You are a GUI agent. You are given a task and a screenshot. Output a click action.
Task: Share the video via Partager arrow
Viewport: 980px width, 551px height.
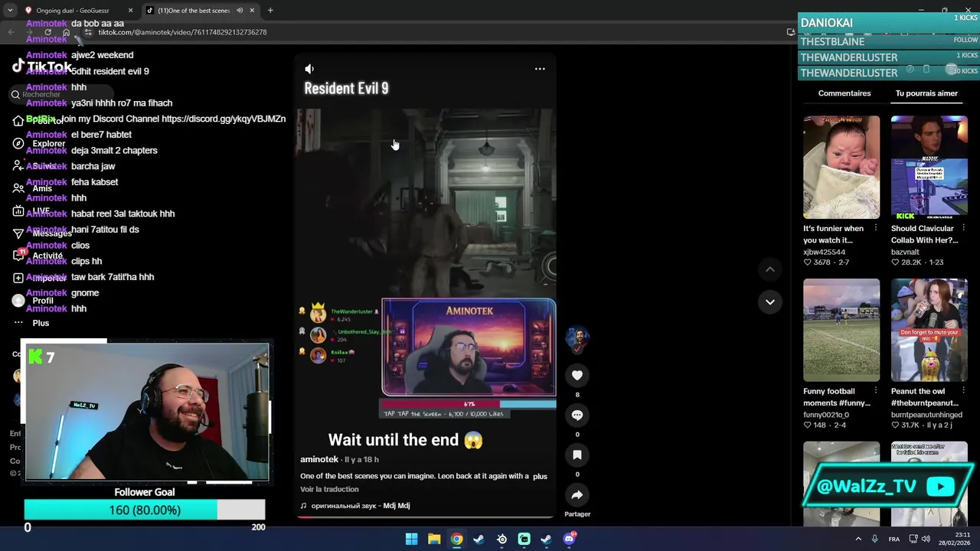point(577,494)
